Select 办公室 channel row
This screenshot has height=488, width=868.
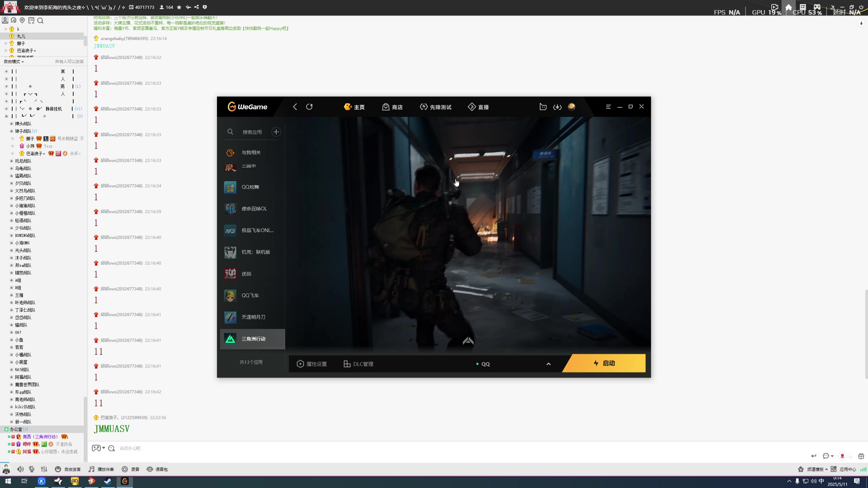(42, 429)
